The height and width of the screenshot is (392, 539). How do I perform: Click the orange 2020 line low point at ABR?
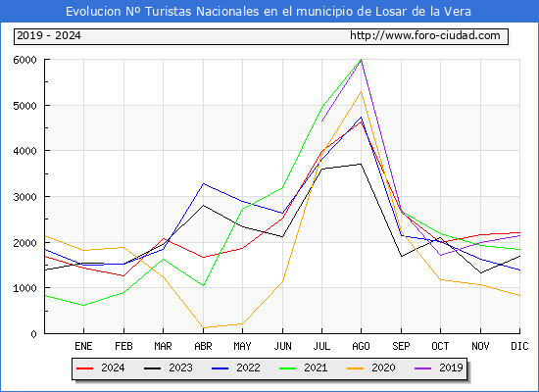[203, 327]
